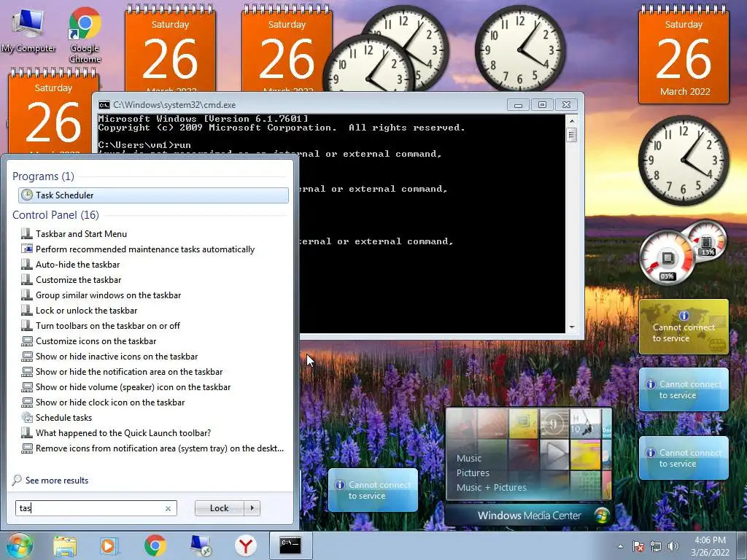Launch Windows Media Player from taskbar
The height and width of the screenshot is (560, 747).
(x=108, y=546)
